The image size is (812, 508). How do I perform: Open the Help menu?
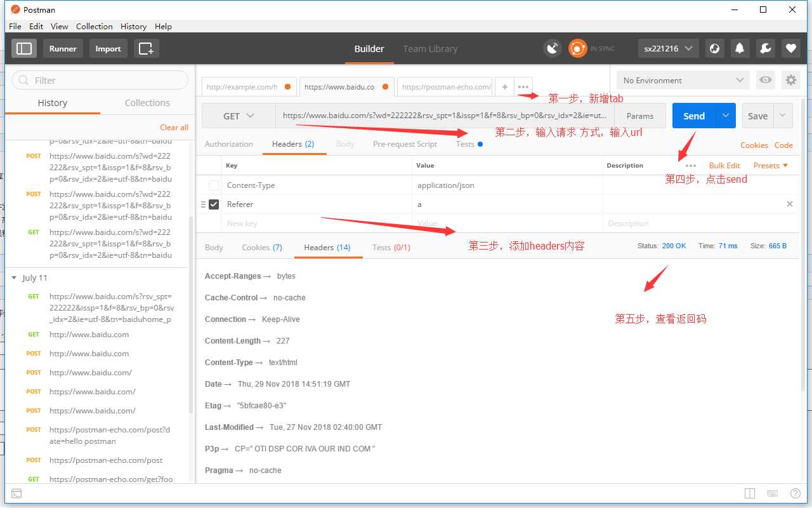pyautogui.click(x=163, y=26)
